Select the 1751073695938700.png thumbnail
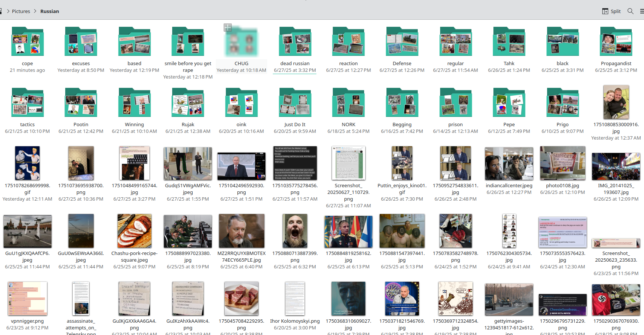Viewport: 644px width, 335px height. [x=81, y=163]
